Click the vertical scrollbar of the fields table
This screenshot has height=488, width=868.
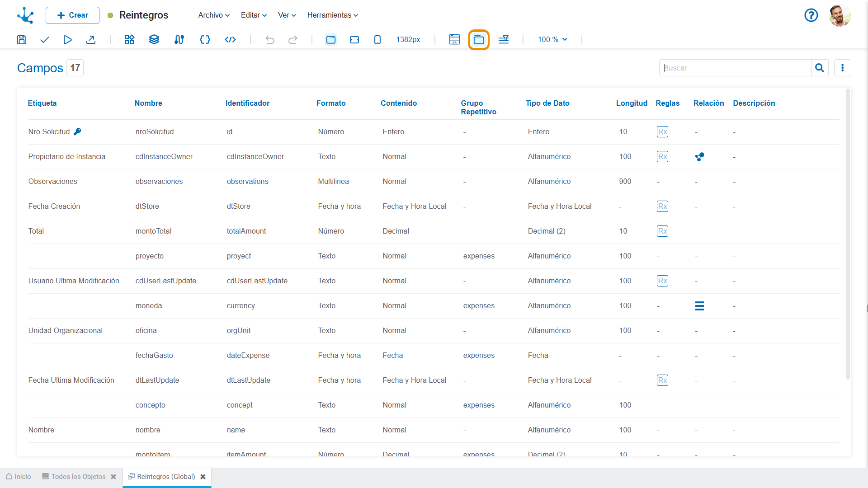tap(848, 234)
